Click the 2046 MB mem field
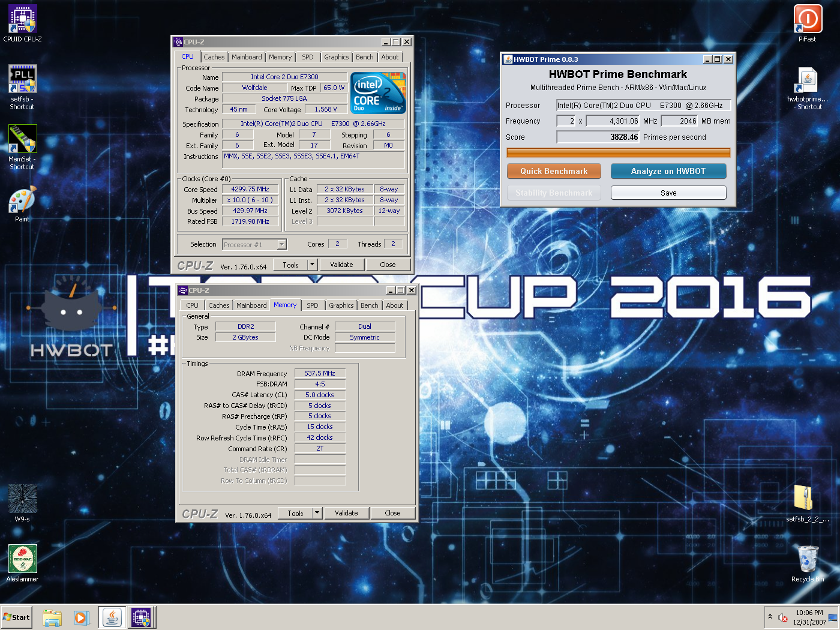 pos(680,121)
